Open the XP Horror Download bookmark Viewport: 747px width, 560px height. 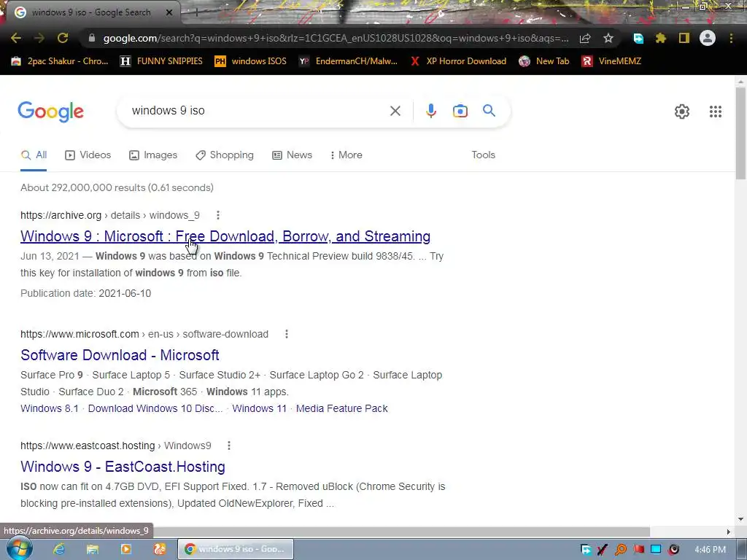(x=458, y=61)
